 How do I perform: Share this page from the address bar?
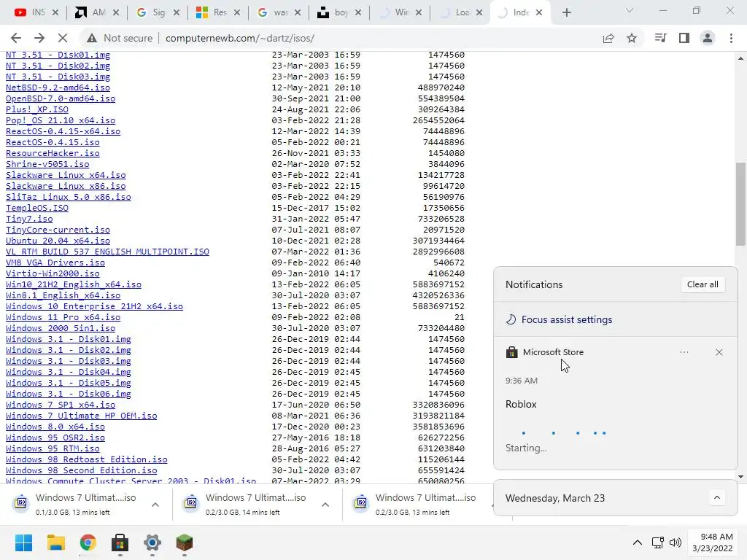point(608,38)
